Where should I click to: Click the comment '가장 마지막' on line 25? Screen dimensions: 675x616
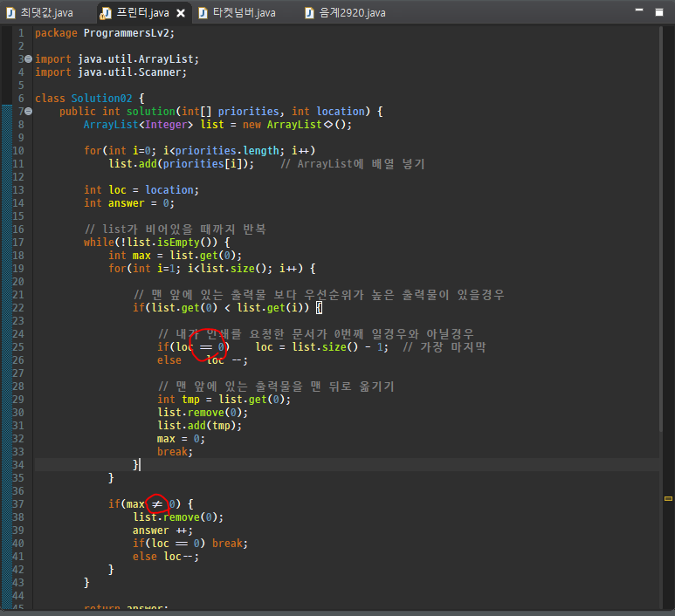point(453,347)
